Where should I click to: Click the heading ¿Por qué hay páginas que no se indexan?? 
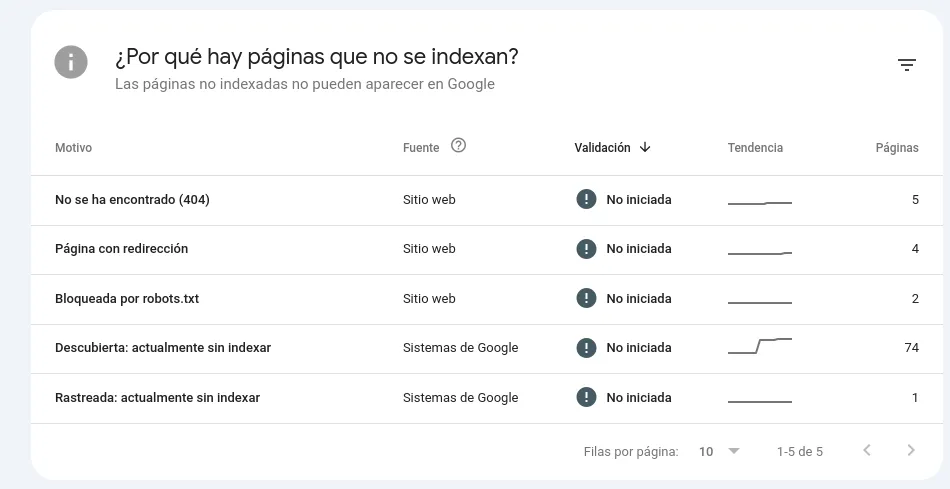pyautogui.click(x=317, y=56)
